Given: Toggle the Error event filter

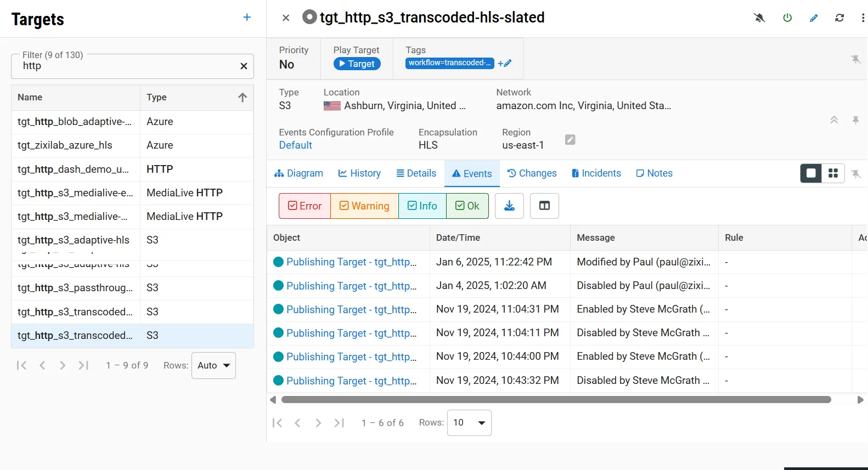Looking at the screenshot, I should click(305, 206).
